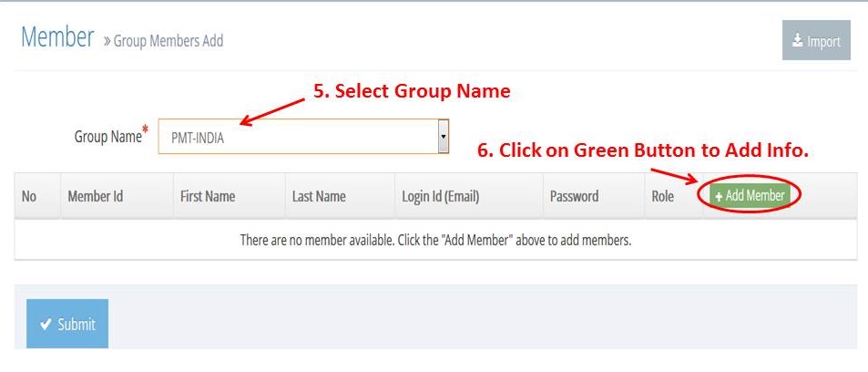Viewport: 868px width, 372px height.
Task: Open the Member page heading link
Action: coord(57,37)
